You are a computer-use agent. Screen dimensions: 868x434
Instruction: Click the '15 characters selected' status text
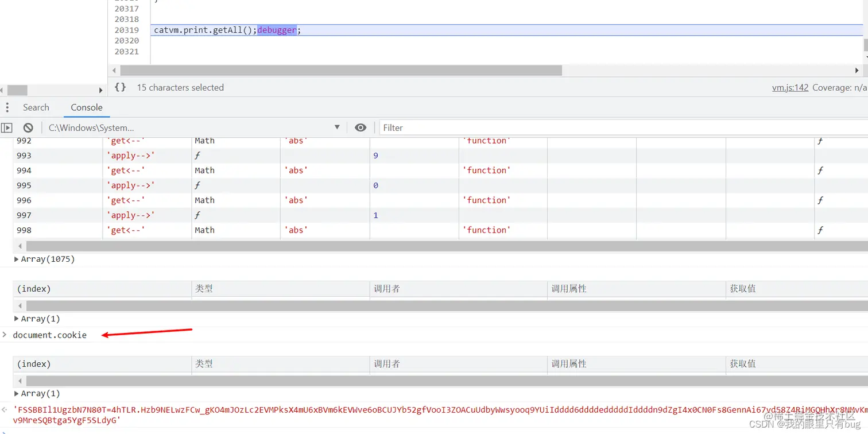point(180,87)
